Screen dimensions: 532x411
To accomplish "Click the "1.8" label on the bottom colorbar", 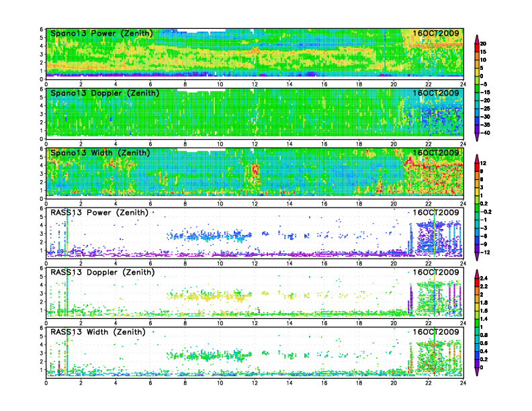I will [x=484, y=302].
